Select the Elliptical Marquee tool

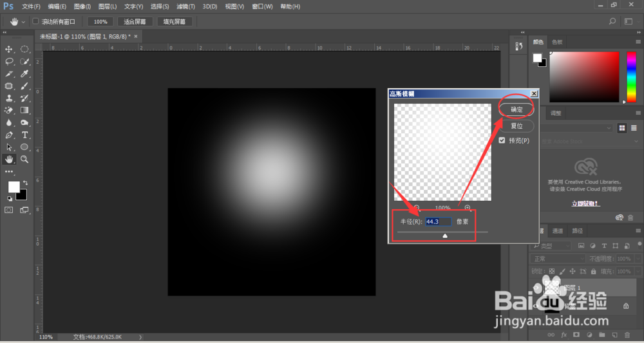coord(24,50)
